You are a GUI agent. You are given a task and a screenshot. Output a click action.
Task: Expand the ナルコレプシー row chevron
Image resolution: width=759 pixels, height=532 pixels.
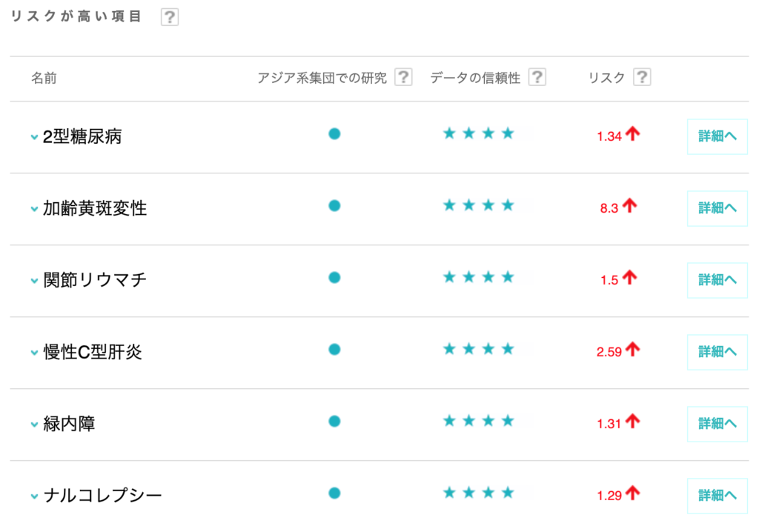pos(34,496)
